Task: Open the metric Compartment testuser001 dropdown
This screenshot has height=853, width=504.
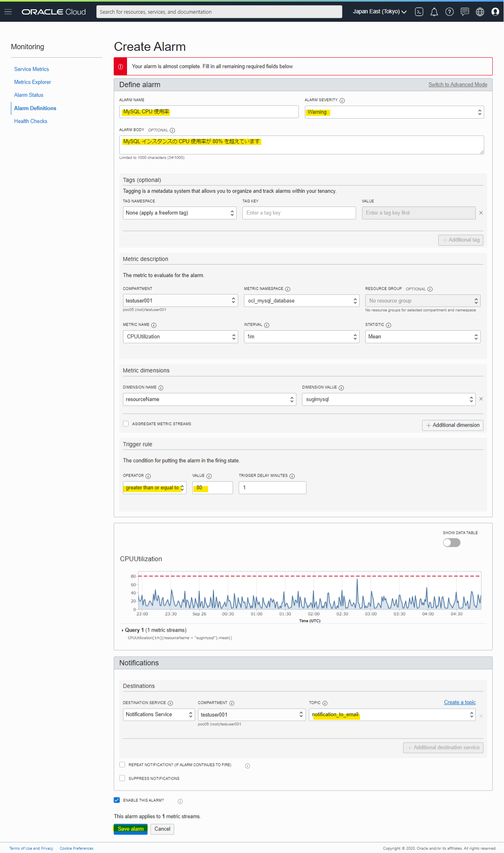Action: (x=180, y=300)
